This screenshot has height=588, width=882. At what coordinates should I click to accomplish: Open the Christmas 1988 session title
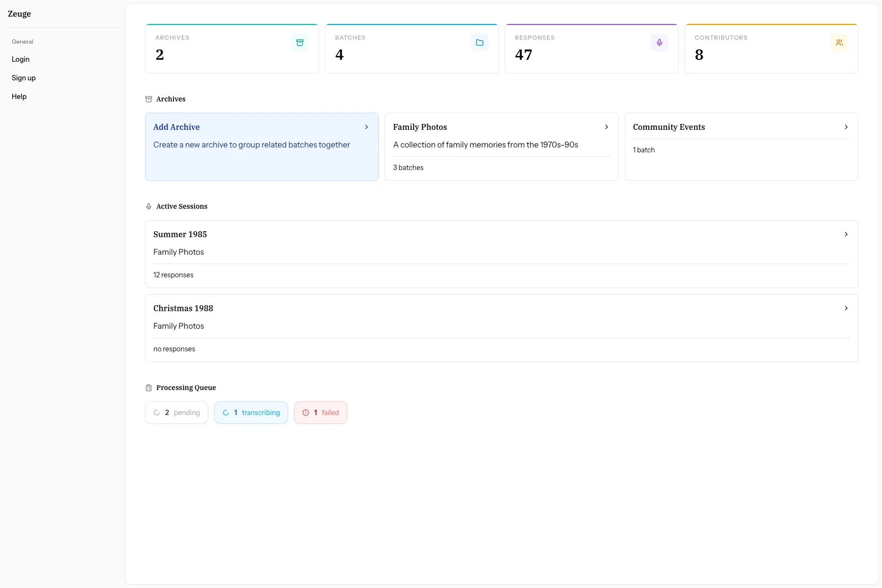click(x=183, y=308)
